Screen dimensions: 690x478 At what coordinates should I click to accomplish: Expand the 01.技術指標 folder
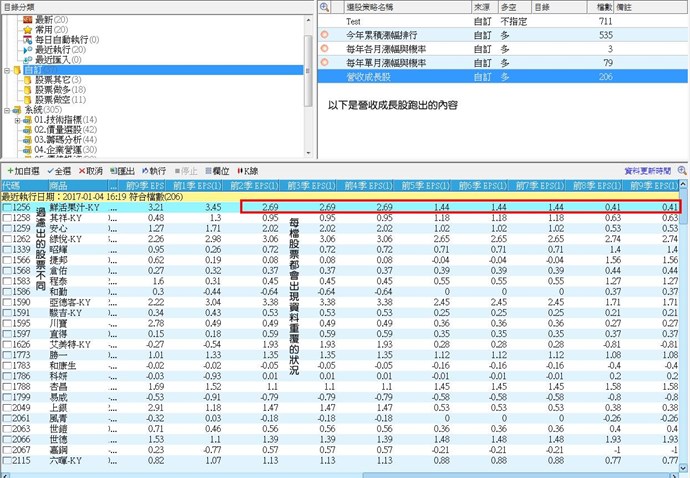(18, 120)
